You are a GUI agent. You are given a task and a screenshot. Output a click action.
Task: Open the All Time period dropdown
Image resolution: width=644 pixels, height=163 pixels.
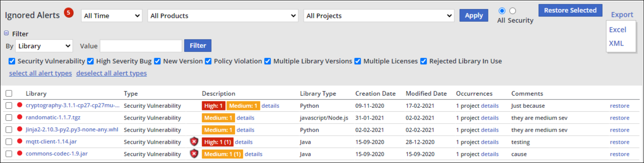click(x=112, y=16)
